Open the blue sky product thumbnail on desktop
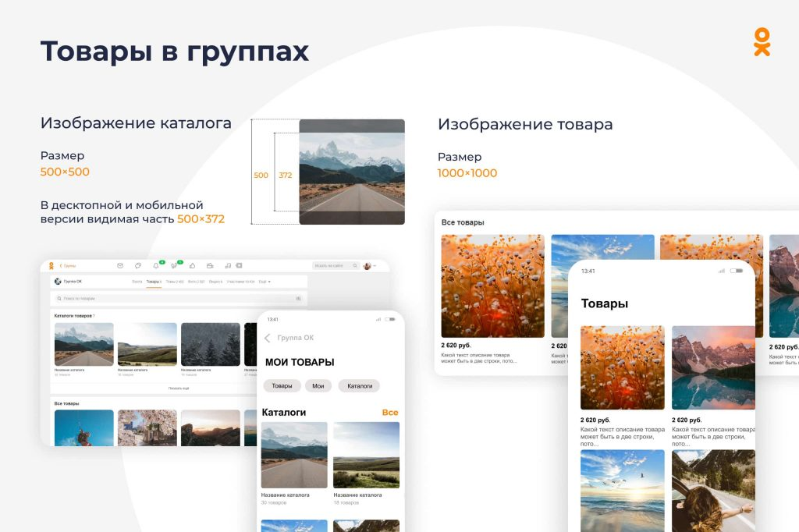The height and width of the screenshot is (532, 799). (84, 428)
